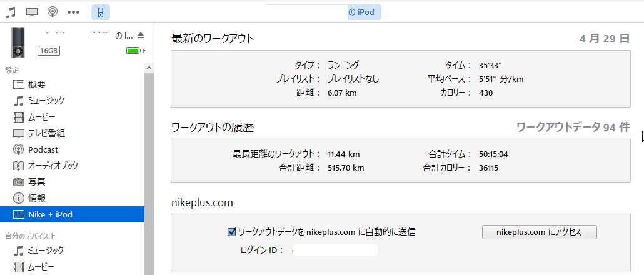This screenshot has height=275, width=644.
Task: Open テレビ番組 settings
Action: coord(46,133)
